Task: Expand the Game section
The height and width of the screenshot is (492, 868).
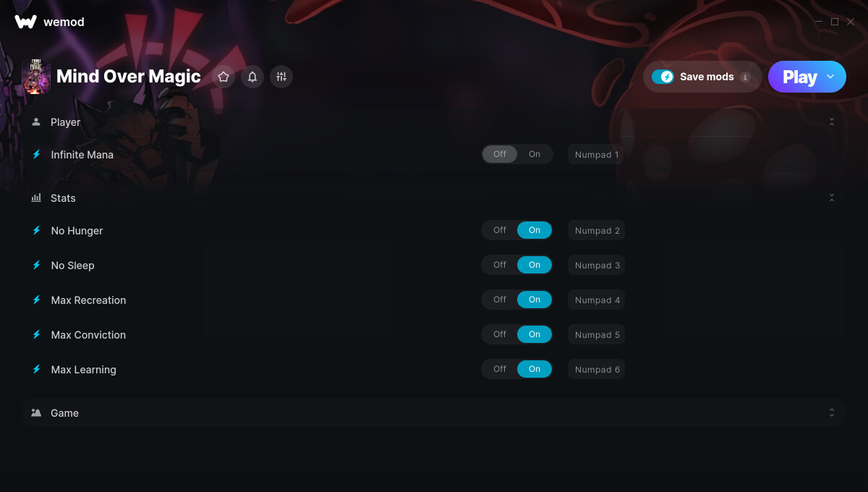Action: point(832,412)
